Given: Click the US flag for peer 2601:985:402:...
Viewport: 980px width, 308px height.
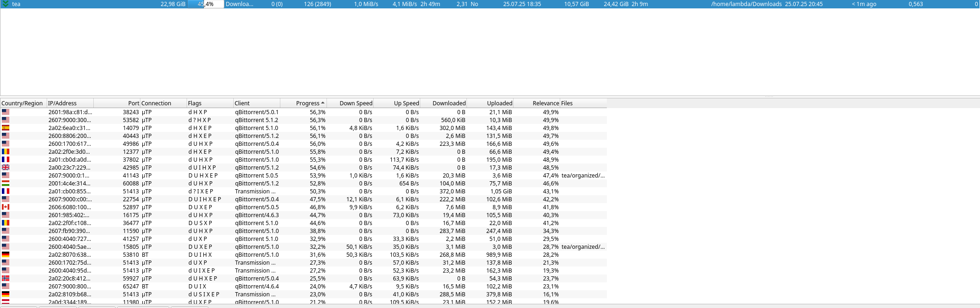Looking at the screenshot, I should coord(6,215).
